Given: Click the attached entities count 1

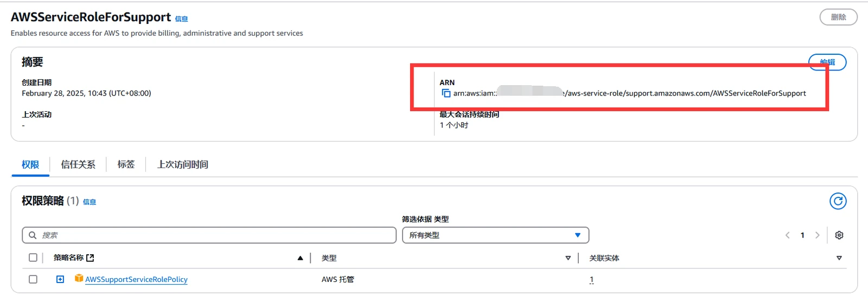Looking at the screenshot, I should 591,279.
